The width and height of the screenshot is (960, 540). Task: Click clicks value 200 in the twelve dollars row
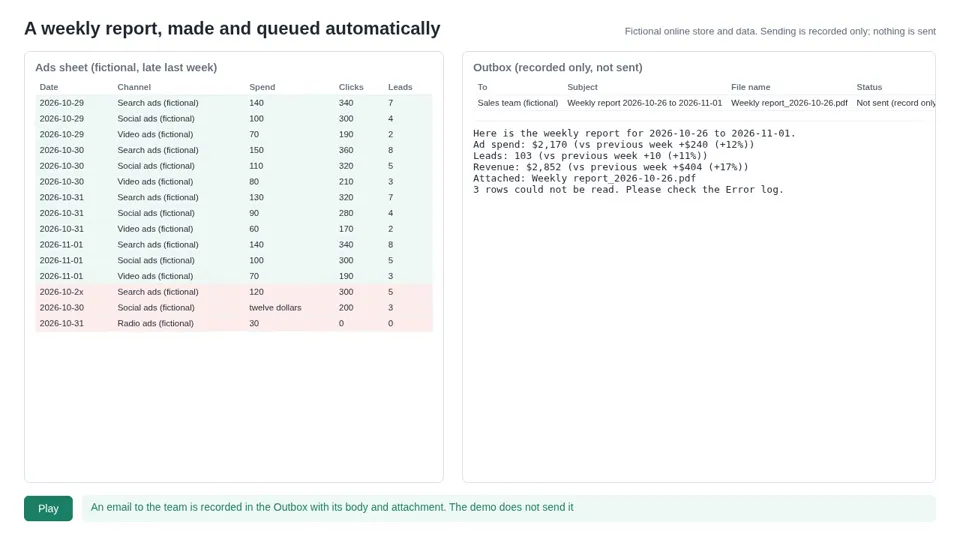(346, 308)
